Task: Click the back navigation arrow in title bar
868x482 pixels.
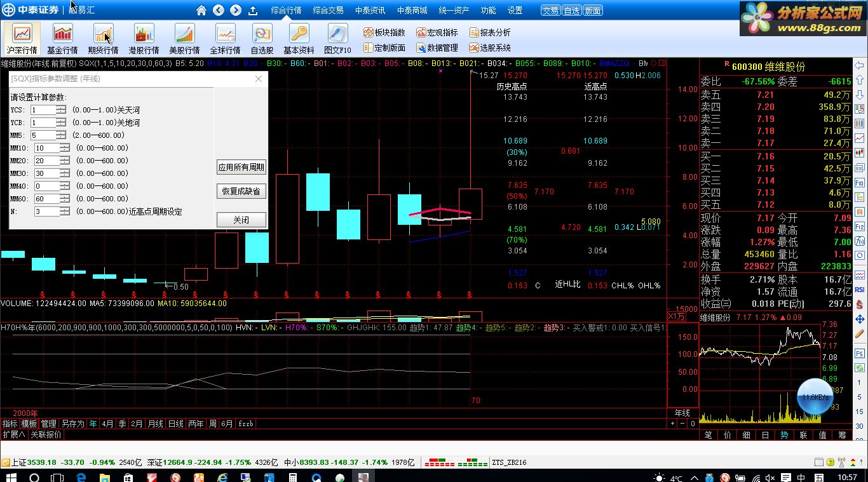Action: pos(219,10)
